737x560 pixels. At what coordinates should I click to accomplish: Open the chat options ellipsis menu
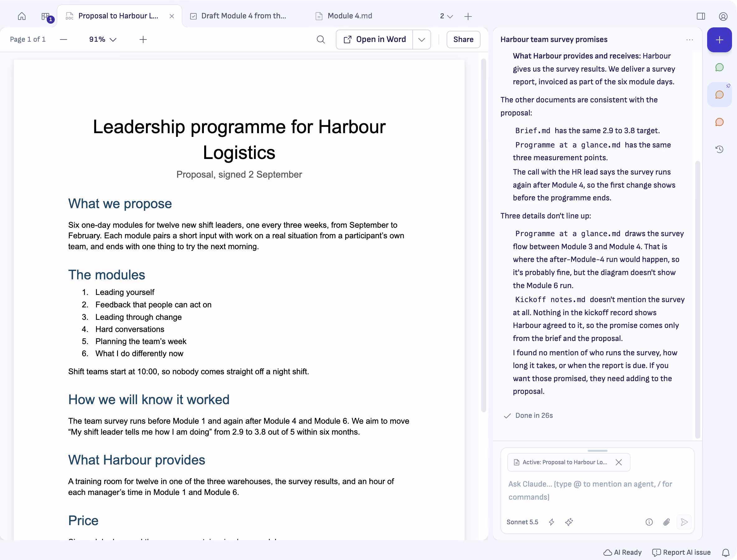[690, 40]
